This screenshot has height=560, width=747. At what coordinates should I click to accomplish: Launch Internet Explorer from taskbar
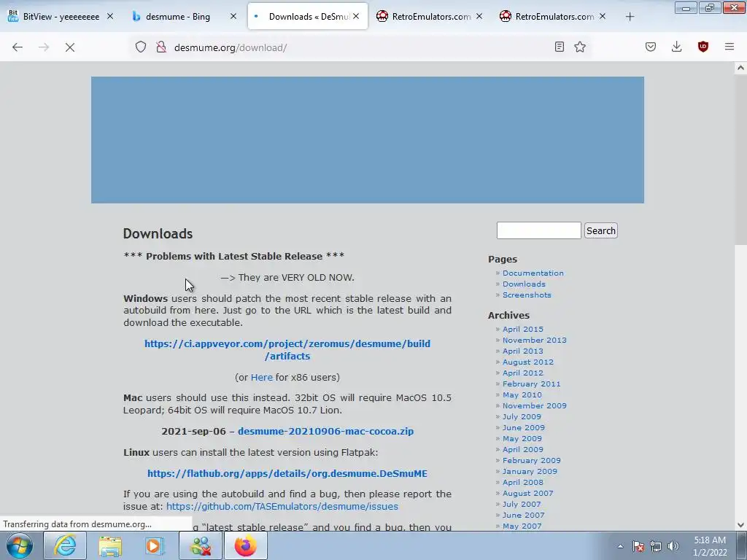click(65, 545)
